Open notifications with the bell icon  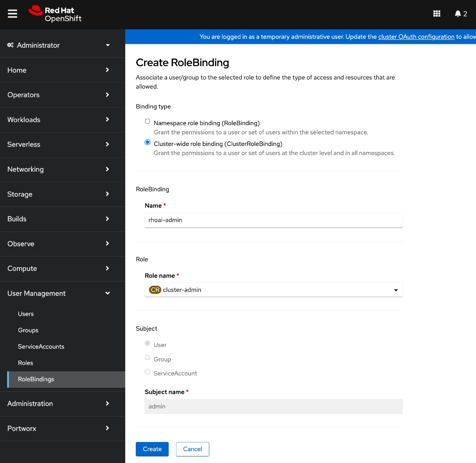click(458, 14)
